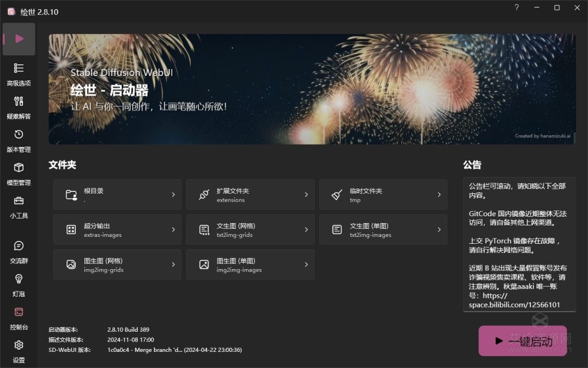Click the '2024-11-08 17:00' description file value
This screenshot has height=368, width=588.
pyautogui.click(x=130, y=339)
